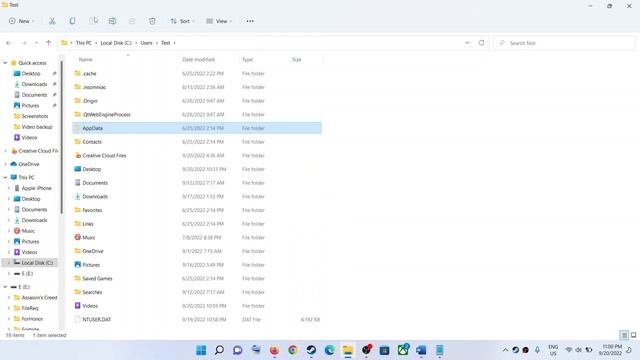Go up one folder level arrow
Viewport: 640px width, 360px height.
point(48,43)
